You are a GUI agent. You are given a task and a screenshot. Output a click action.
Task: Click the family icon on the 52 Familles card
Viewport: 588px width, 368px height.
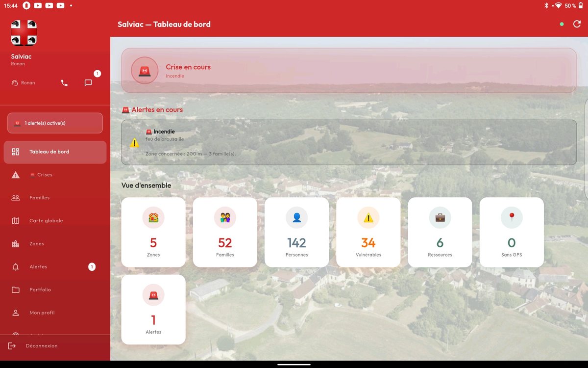pyautogui.click(x=225, y=217)
